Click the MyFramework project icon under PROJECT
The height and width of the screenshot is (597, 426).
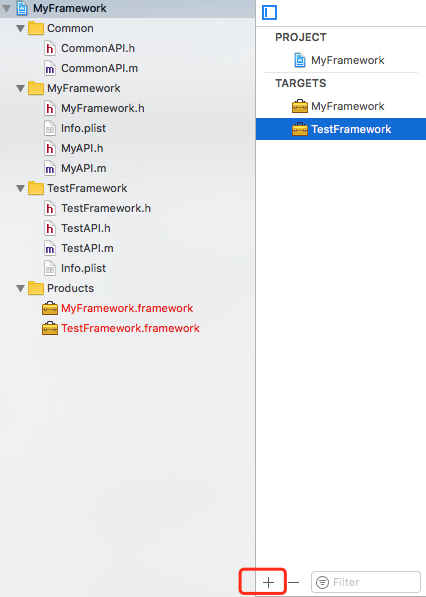[300, 60]
